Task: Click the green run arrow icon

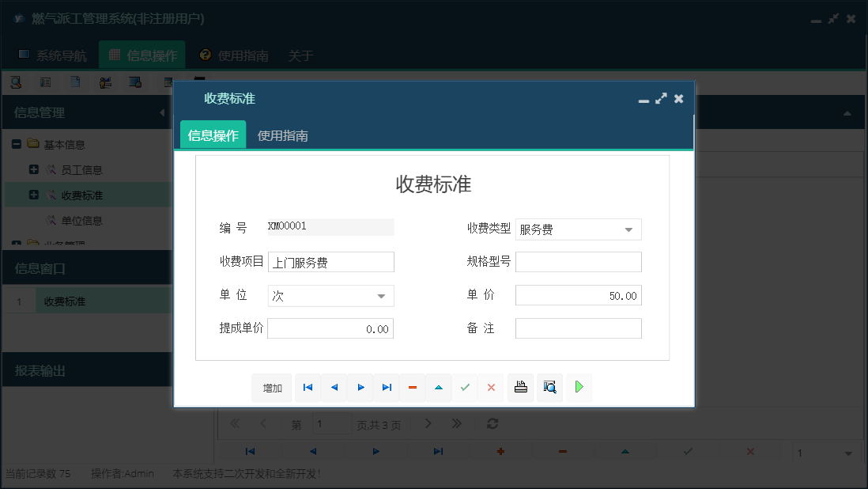Action: coord(579,388)
